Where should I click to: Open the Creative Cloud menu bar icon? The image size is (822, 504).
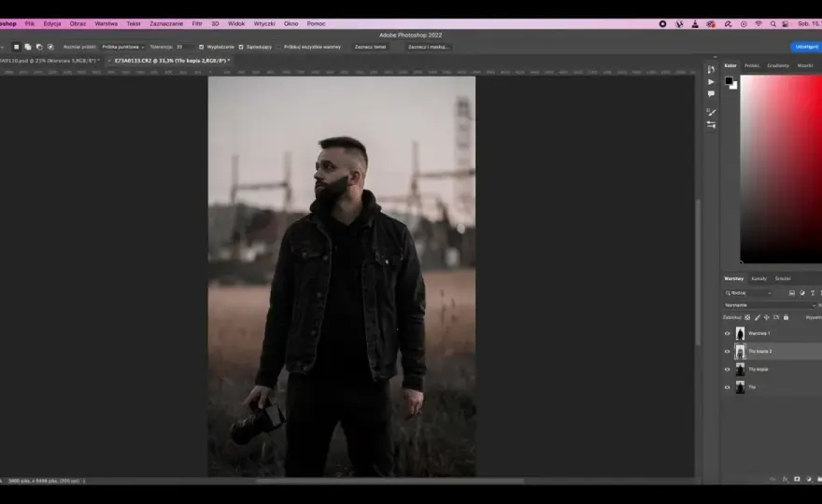(x=711, y=24)
